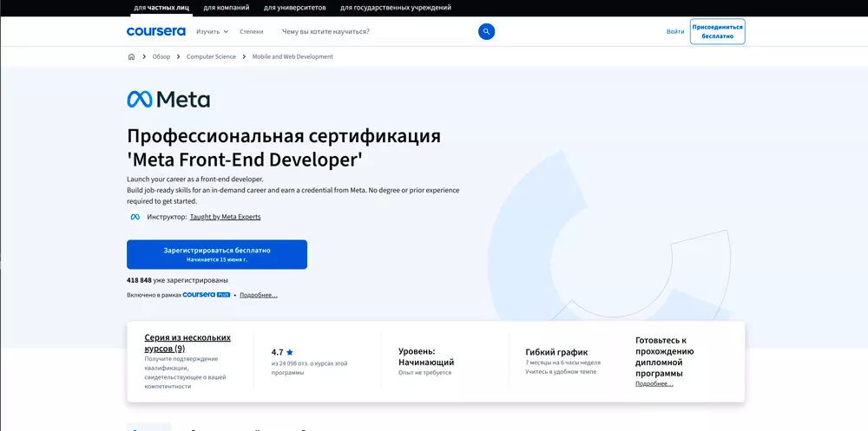This screenshot has width=868, height=431.
Task: Select the для компаний tab
Action: click(227, 8)
